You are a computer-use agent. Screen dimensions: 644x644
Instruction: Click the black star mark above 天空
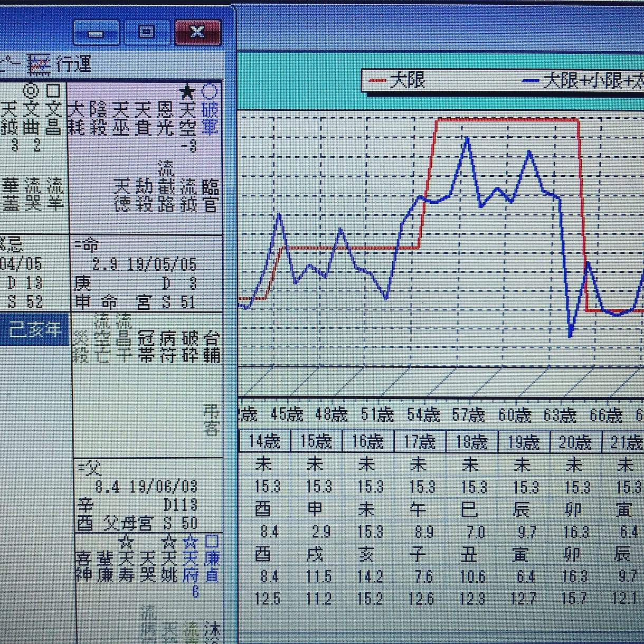pos(187,93)
